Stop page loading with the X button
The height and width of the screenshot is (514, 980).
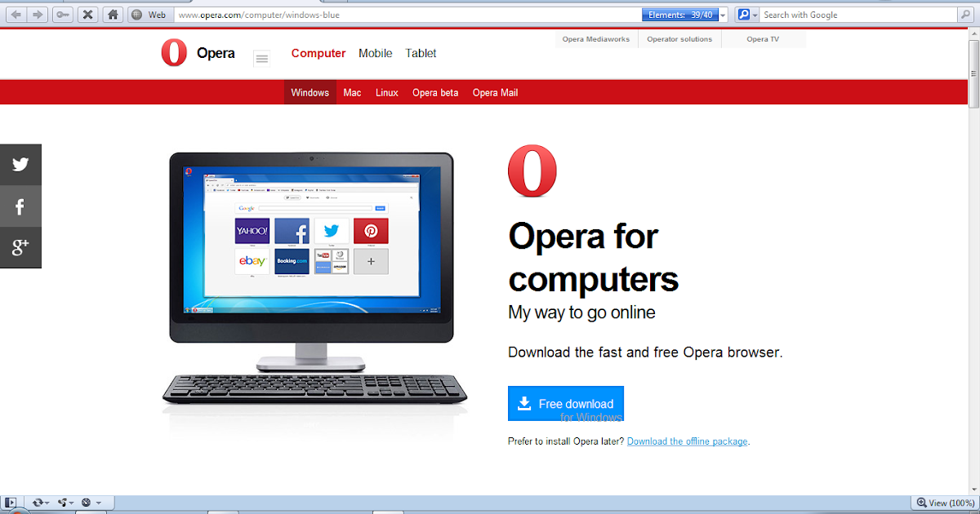(x=88, y=15)
